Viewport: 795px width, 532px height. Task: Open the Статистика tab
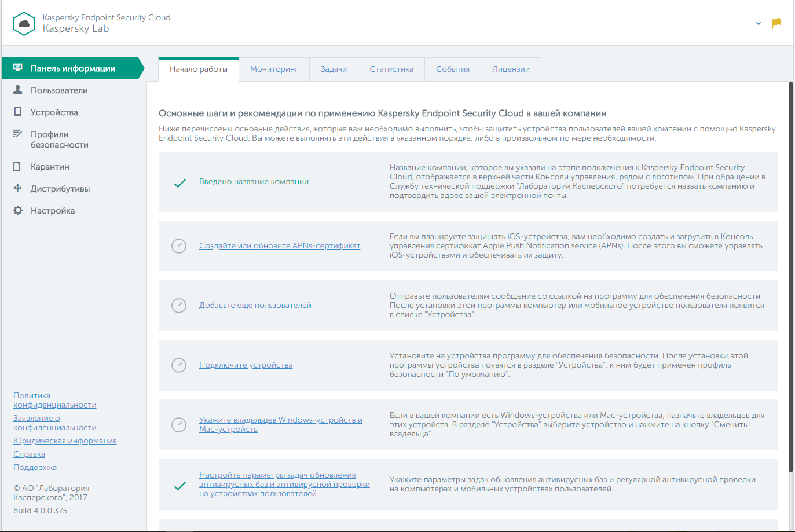[391, 69]
